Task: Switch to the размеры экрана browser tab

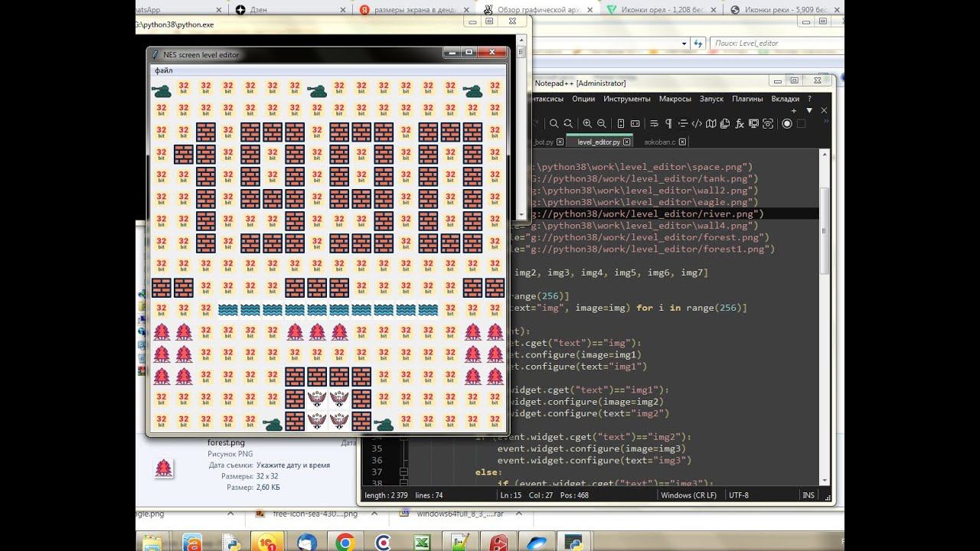Action: (x=413, y=10)
